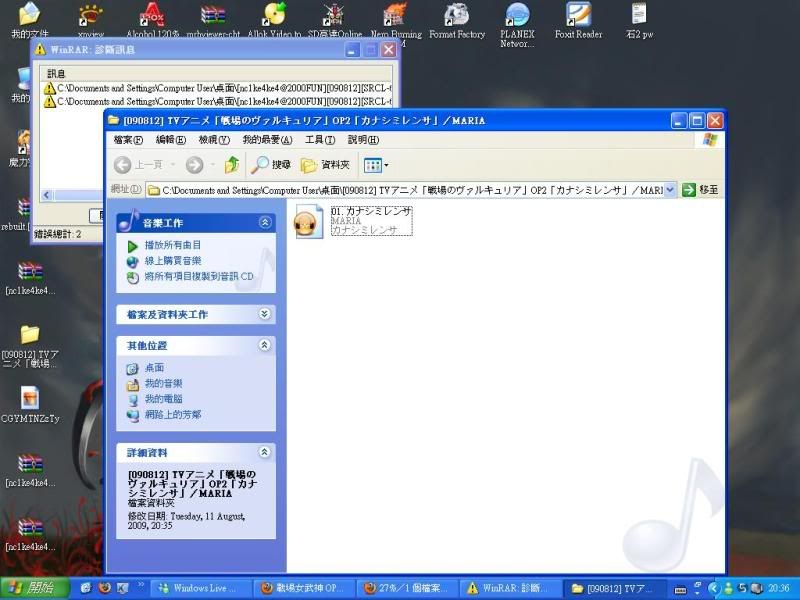Open Alcohol 120% desktop icon
The width and height of the screenshot is (800, 600).
[x=153, y=20]
